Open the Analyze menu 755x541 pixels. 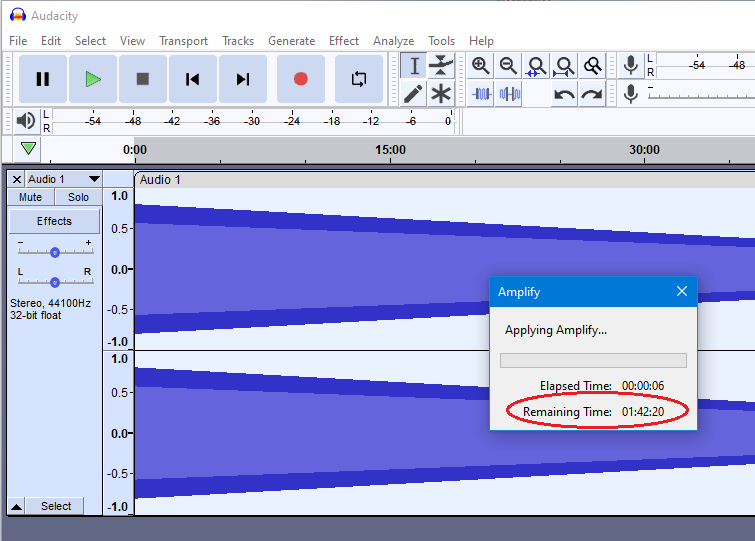[393, 41]
